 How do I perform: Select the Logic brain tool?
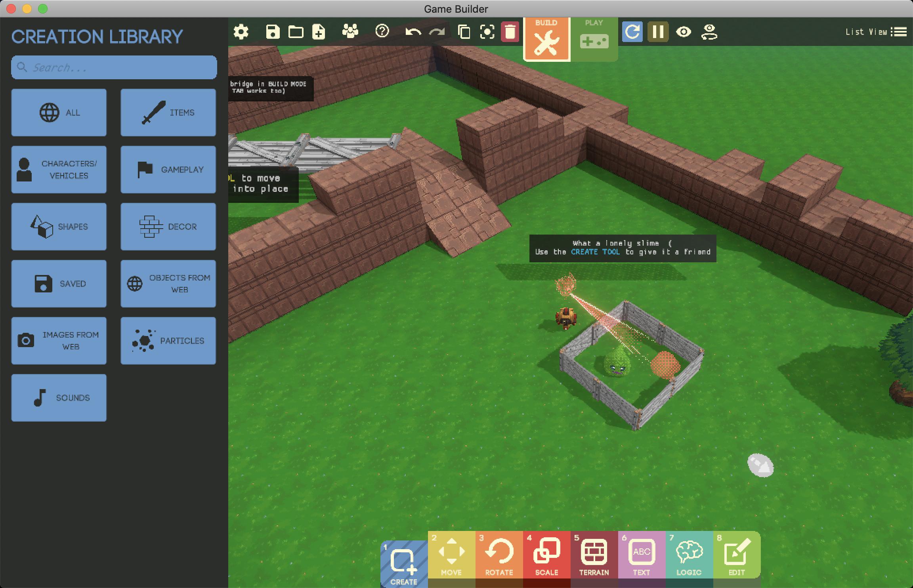(x=689, y=555)
